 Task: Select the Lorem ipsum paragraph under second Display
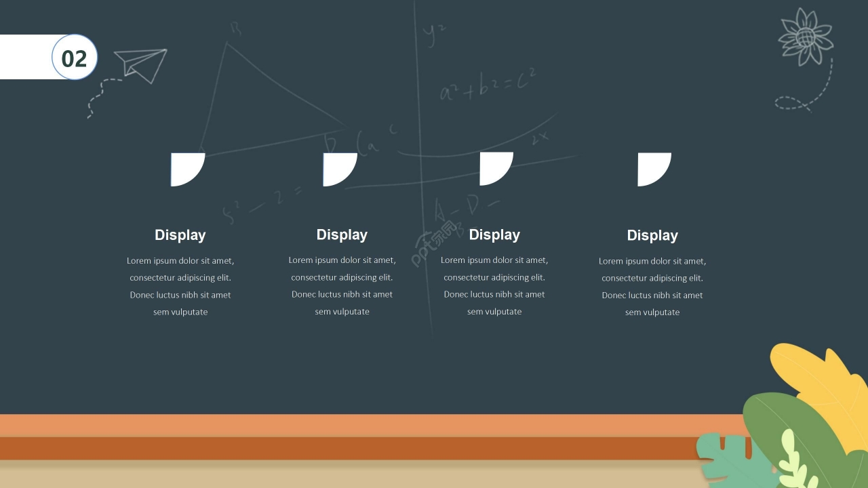342,285
